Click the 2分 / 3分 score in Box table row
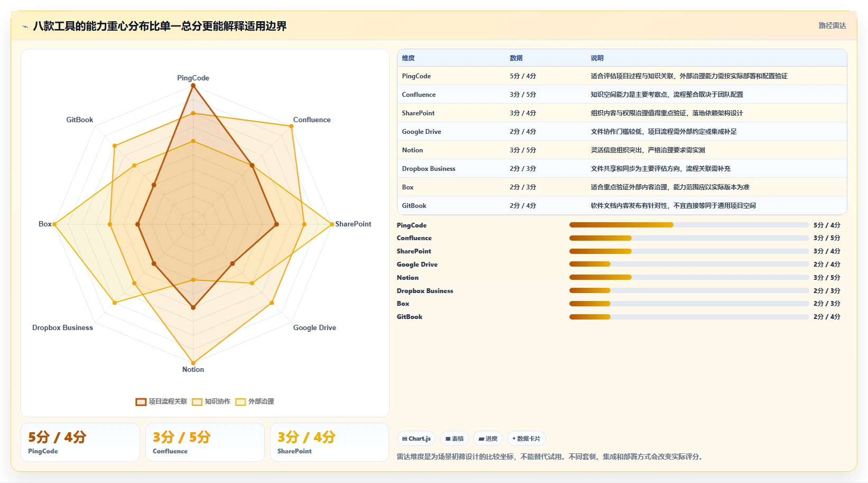Screen dimensions: 868x483 523,187
